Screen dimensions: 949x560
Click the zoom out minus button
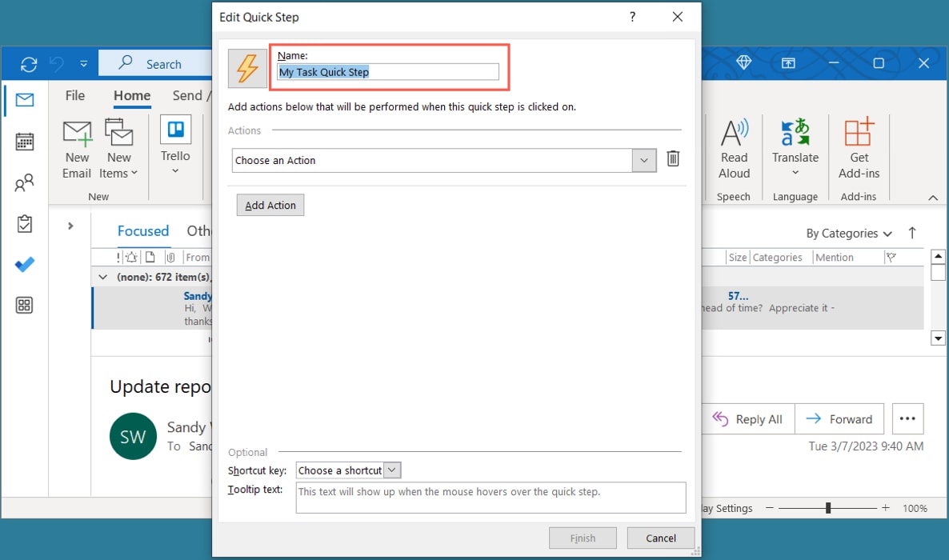click(x=769, y=508)
